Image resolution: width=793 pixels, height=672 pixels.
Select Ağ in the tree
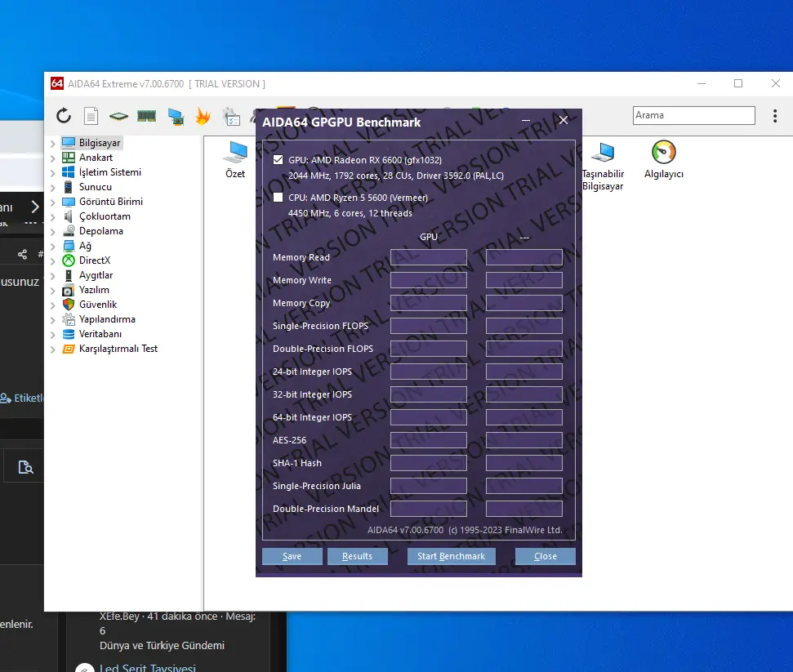(85, 246)
